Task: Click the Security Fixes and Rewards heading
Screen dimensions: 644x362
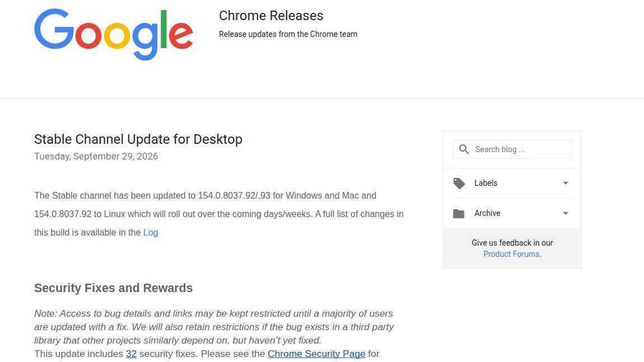Action: [x=113, y=288]
